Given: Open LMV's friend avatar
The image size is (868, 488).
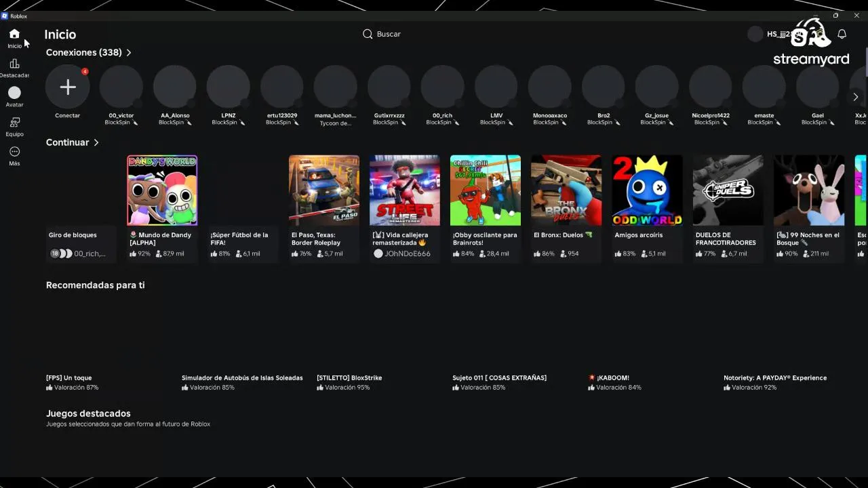Looking at the screenshot, I should [496, 87].
